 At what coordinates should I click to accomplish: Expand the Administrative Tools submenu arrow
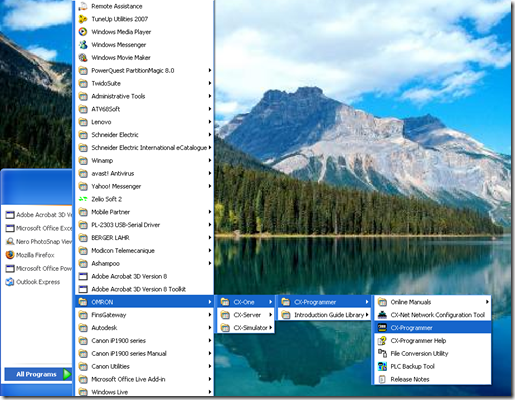[210, 96]
